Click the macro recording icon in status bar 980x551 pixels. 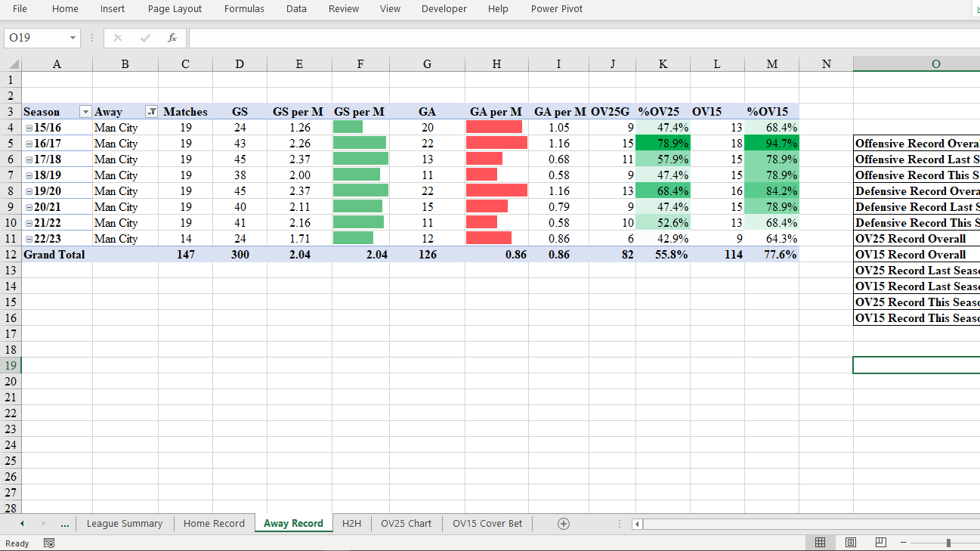click(49, 543)
